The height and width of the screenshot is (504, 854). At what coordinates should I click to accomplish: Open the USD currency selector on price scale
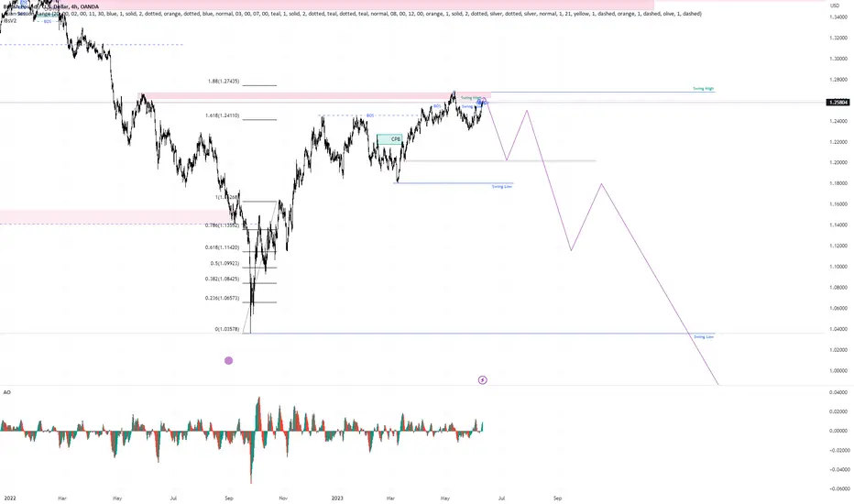pyautogui.click(x=835, y=5)
